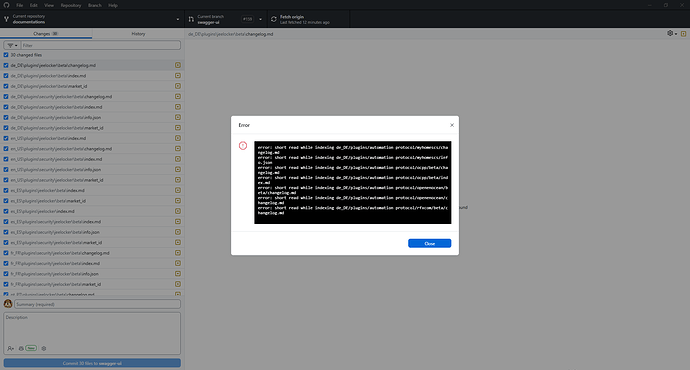Uncheck es_ES jeelocker beta market_id checkbox
690x370 pixels.
click(x=6, y=201)
